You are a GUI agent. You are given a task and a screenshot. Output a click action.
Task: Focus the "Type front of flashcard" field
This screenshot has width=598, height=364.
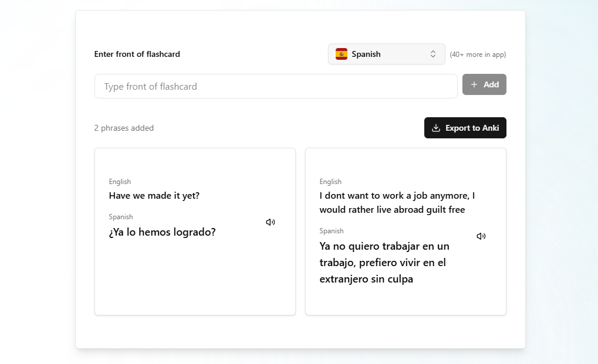coord(276,86)
